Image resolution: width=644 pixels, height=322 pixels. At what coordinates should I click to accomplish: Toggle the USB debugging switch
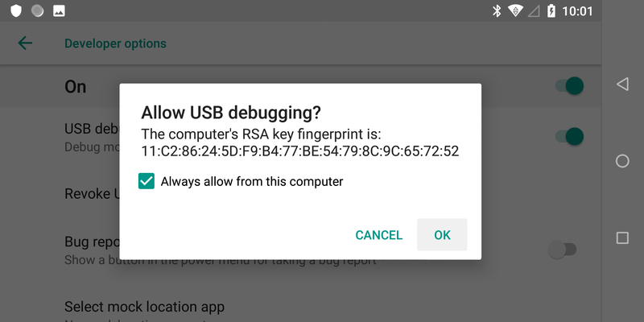click(569, 136)
